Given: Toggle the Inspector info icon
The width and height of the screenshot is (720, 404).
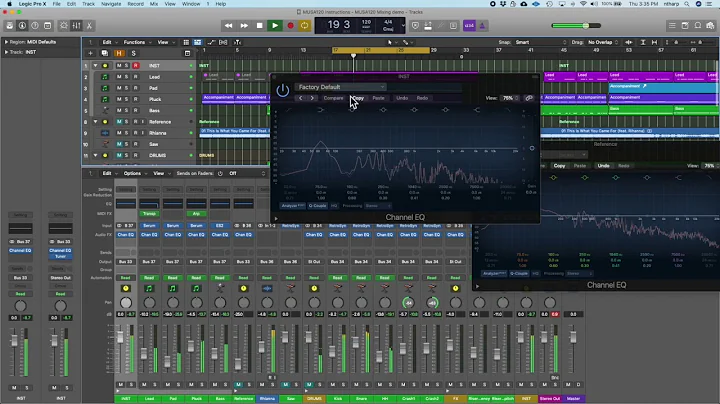Looking at the screenshot, I should click(x=22, y=26).
